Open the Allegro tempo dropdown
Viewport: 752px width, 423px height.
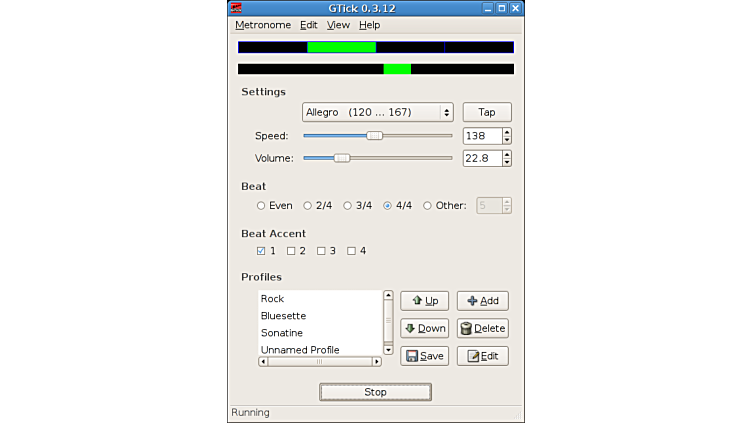click(377, 113)
